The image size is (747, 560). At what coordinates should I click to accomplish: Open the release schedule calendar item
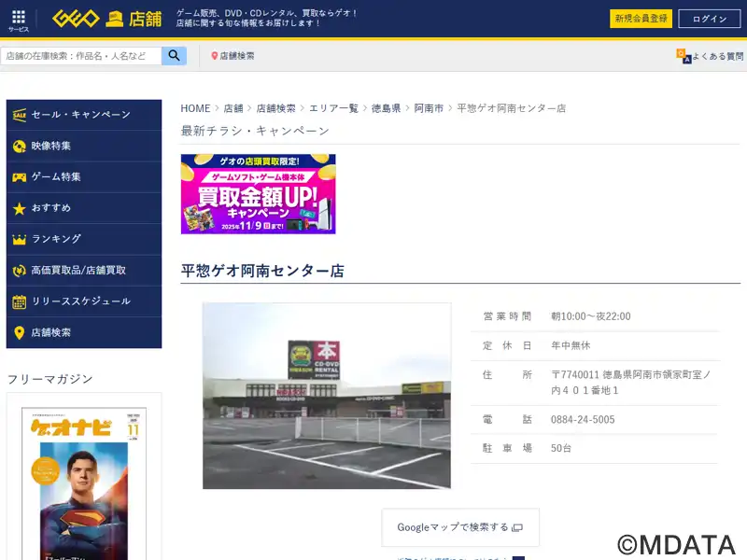[83, 301]
